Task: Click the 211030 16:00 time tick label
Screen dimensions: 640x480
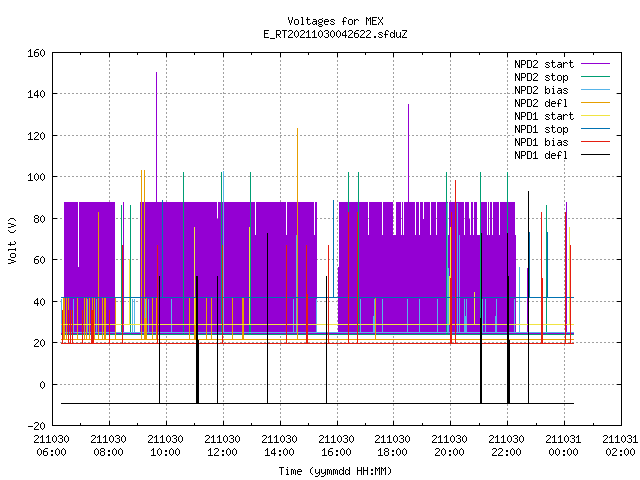Action: 336,446
